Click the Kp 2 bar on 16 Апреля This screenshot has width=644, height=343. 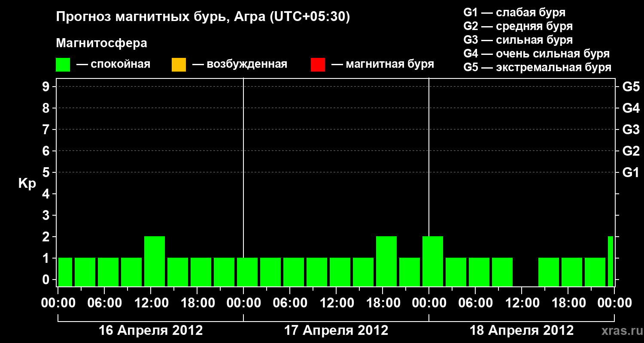pos(155,261)
